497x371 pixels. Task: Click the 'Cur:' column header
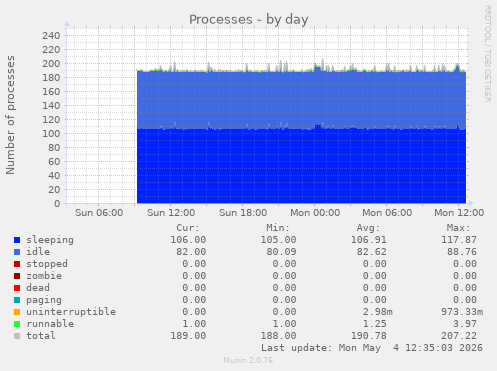pyautogui.click(x=188, y=228)
